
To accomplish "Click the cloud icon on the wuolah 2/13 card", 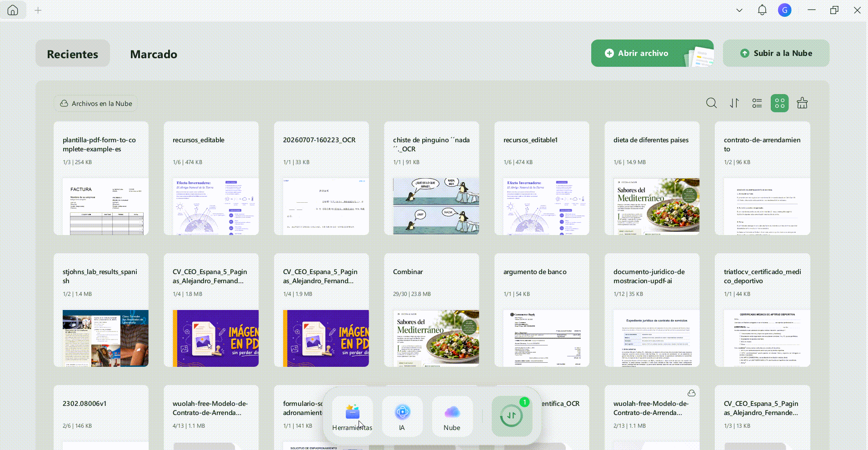I will (x=691, y=393).
